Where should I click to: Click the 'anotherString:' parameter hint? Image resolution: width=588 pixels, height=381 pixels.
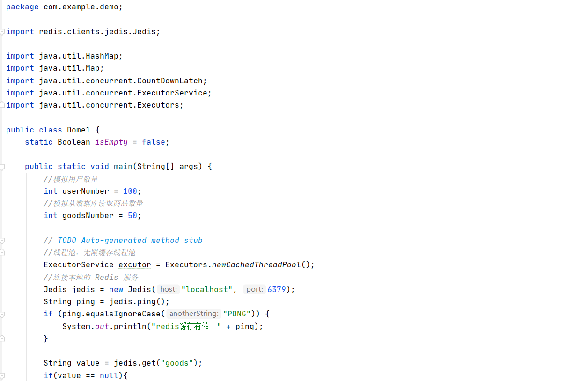193,314
